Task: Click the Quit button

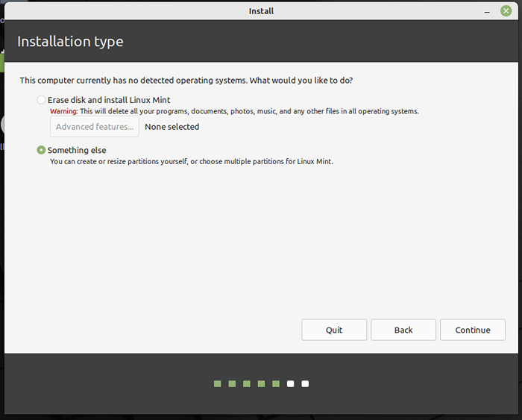Action: tap(334, 330)
